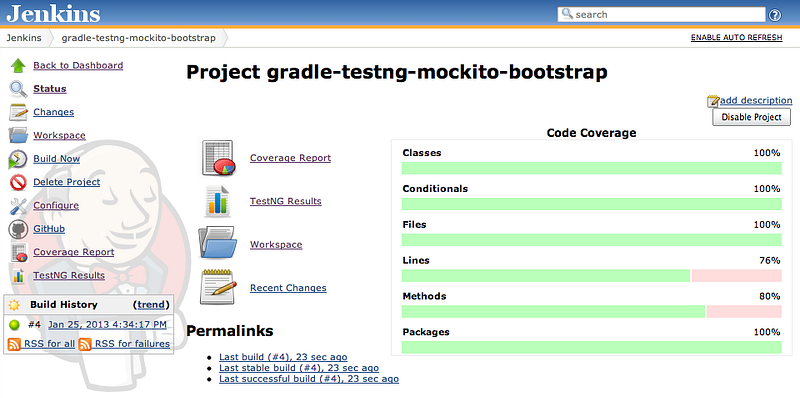This screenshot has height=398, width=800.
Task: Open the Back to Dashboard link
Action: pyautogui.click(x=78, y=65)
